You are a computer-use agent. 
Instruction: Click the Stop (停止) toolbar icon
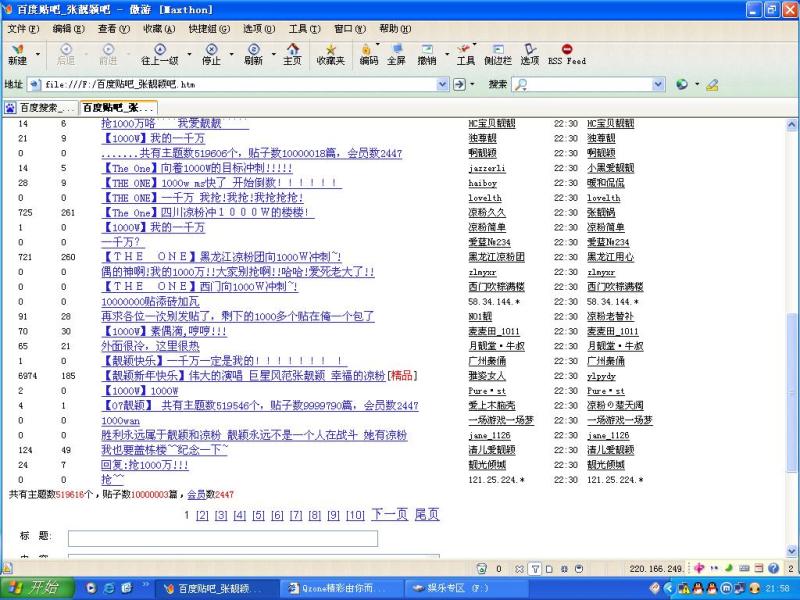[211, 49]
